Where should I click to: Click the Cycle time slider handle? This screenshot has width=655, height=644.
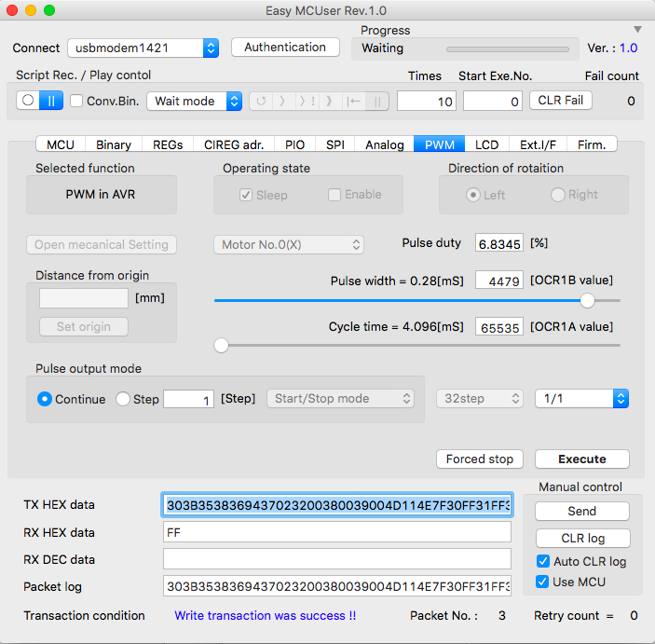(221, 346)
